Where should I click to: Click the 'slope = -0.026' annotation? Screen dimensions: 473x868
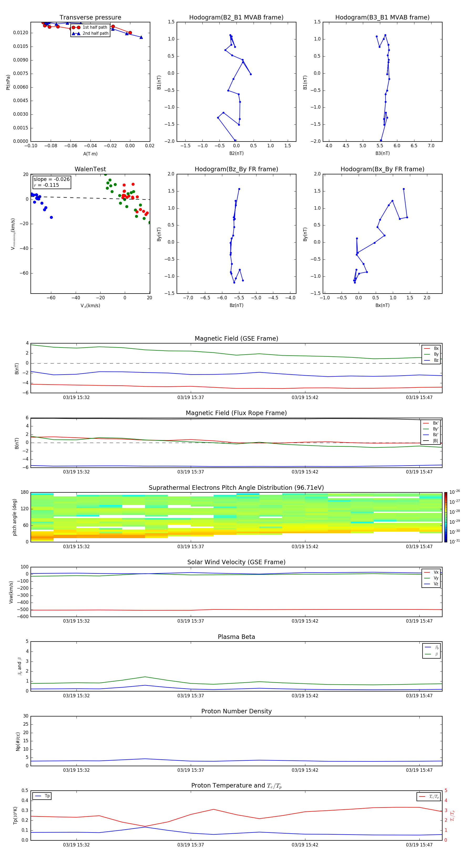pyautogui.click(x=52, y=179)
